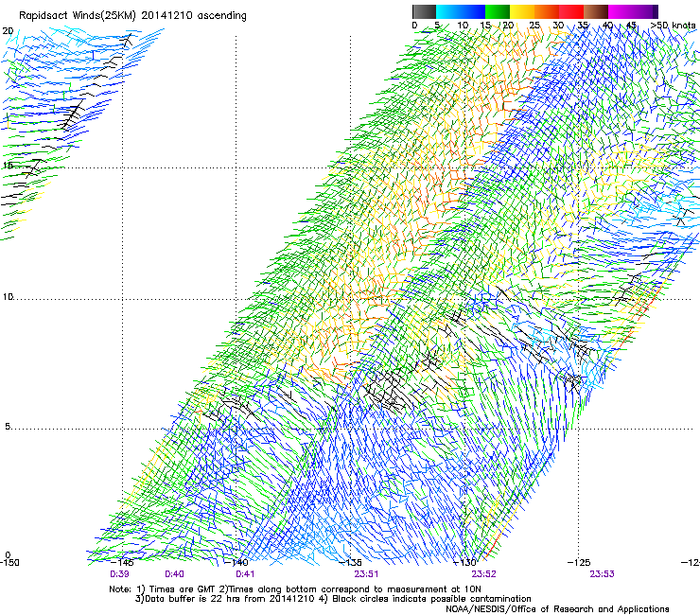This screenshot has height=615, width=700.
Task: Click the latitude label '5'
Action: 8,427
